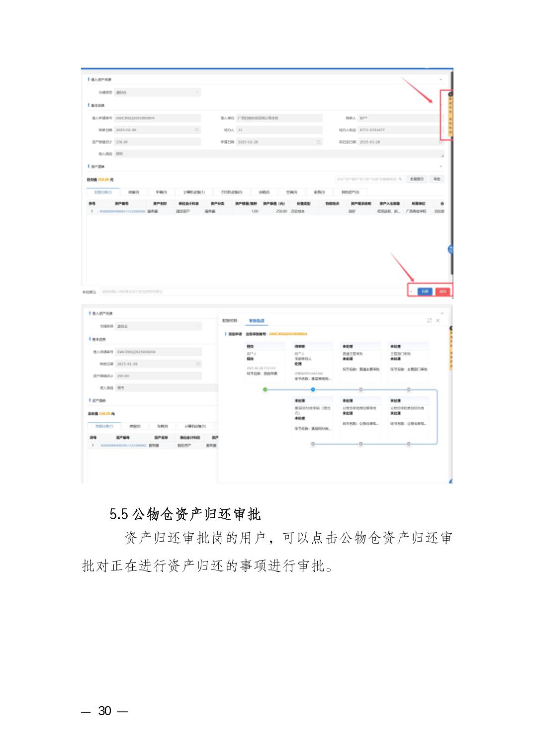Image resolution: width=534 pixels, height=756 pixels.
Task: Close the approval track popup with the X icon
Action: pyautogui.click(x=438, y=321)
